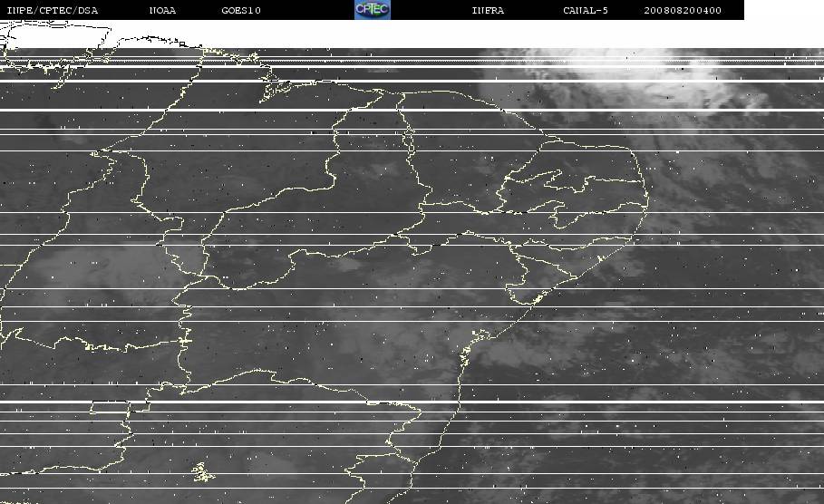Screen dimensions: 824x504
Task: Click the easternmost coastal bulge of the map outline
Action: [x=644, y=197]
